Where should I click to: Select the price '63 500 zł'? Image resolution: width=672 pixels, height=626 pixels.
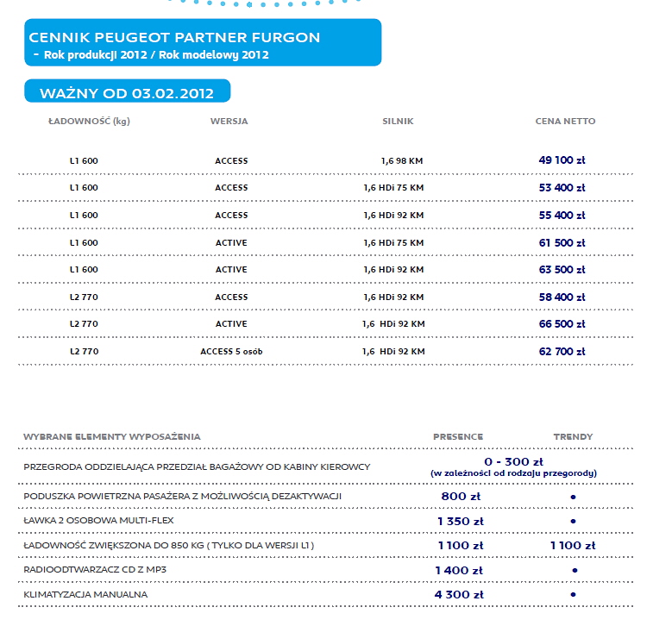562,270
